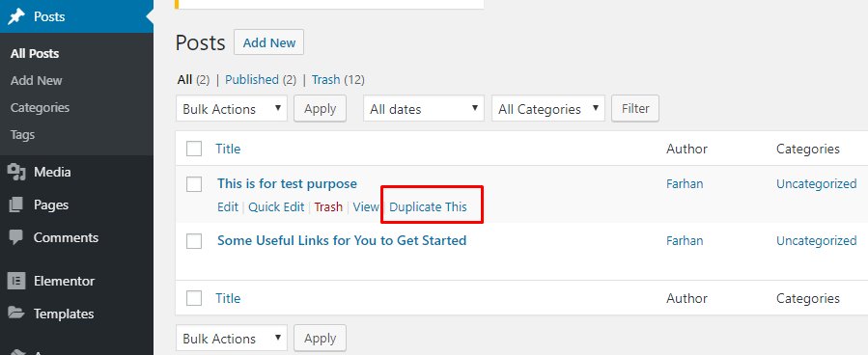Show Trash posts filter link
This screenshot has height=355, width=868.
pyautogui.click(x=325, y=80)
